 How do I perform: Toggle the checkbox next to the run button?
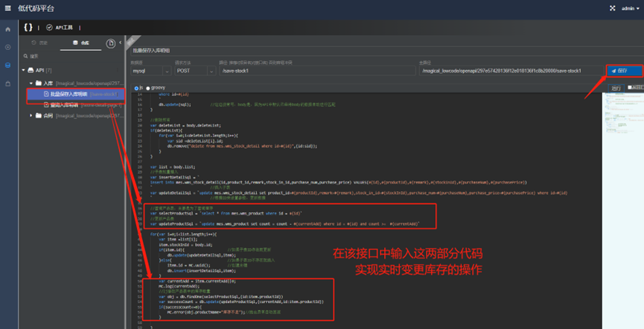pyautogui.click(x=630, y=88)
